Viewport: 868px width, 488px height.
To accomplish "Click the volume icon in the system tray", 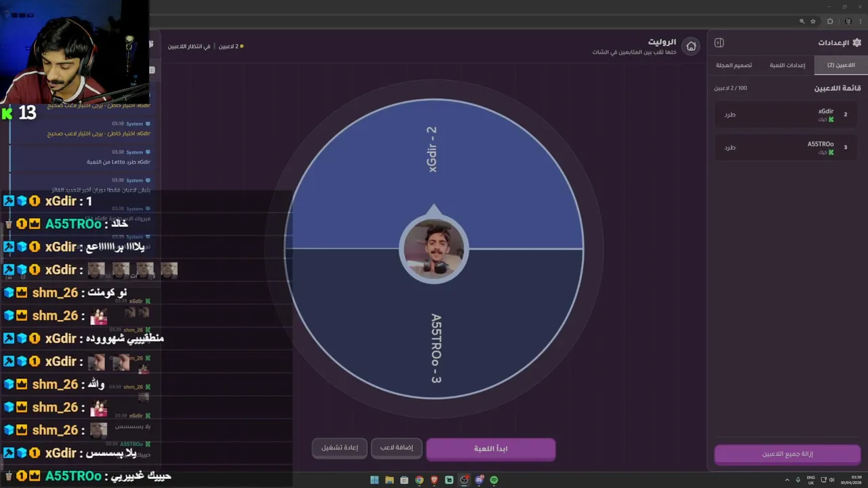I will coord(832,480).
